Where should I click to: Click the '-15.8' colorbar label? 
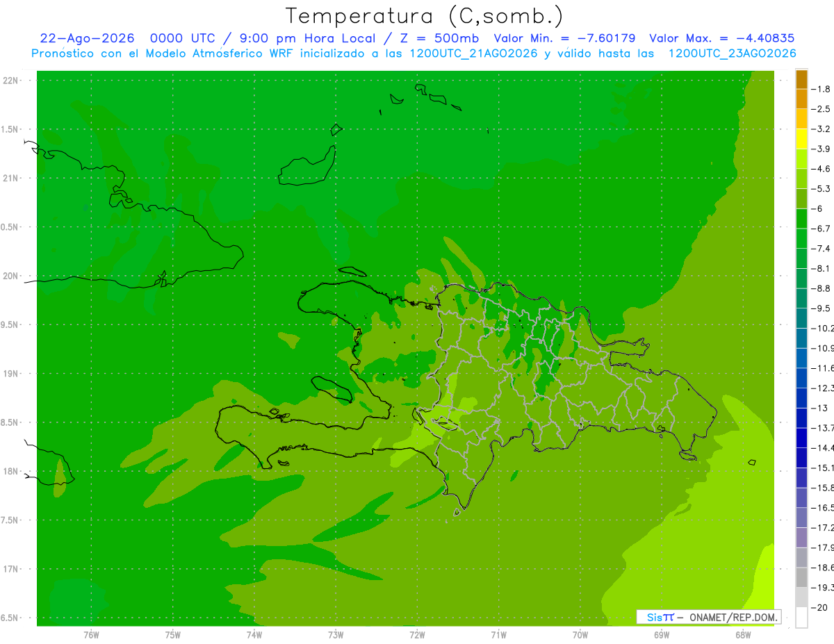(824, 488)
